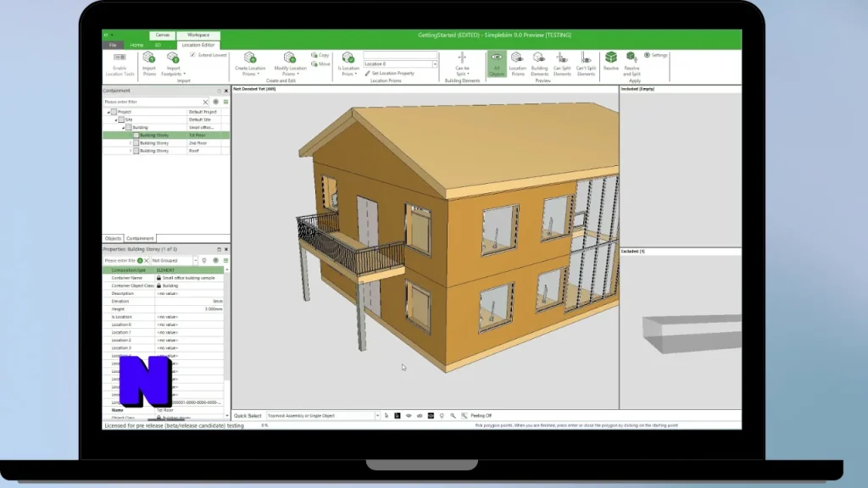Click the crossed eye hide icon
Viewport: 868px width, 488px height.
(x=420, y=415)
